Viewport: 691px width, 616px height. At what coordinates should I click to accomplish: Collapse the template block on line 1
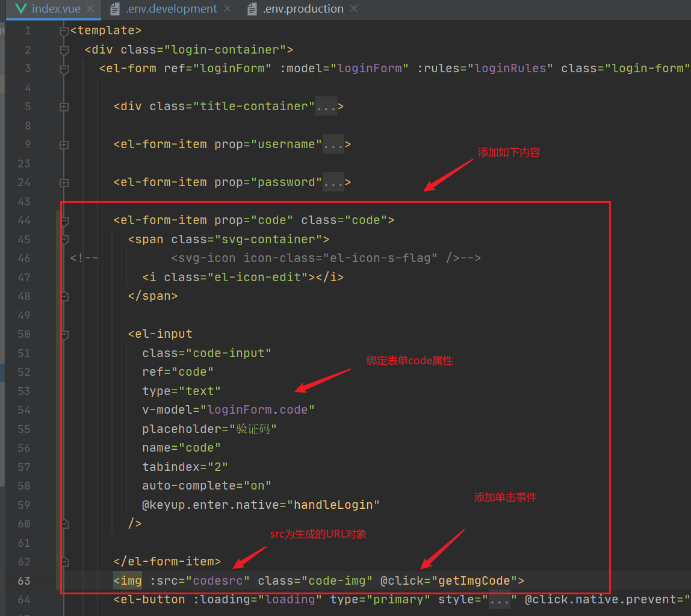(x=64, y=31)
